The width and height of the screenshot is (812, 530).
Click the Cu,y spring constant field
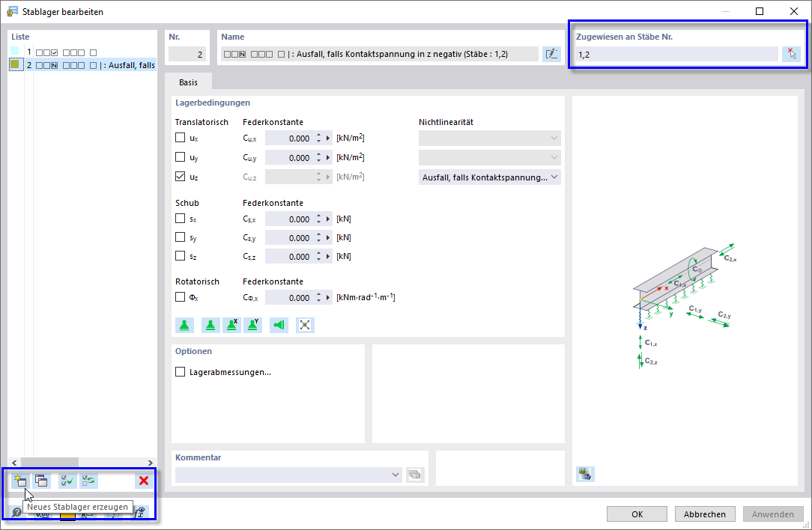288,157
